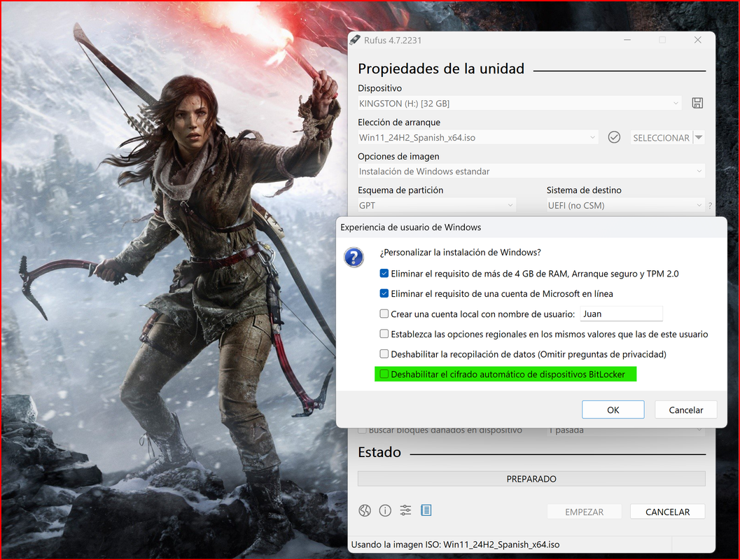Viewport: 740px width, 560px height.
Task: Click the target system help question mark
Action: pyautogui.click(x=710, y=206)
